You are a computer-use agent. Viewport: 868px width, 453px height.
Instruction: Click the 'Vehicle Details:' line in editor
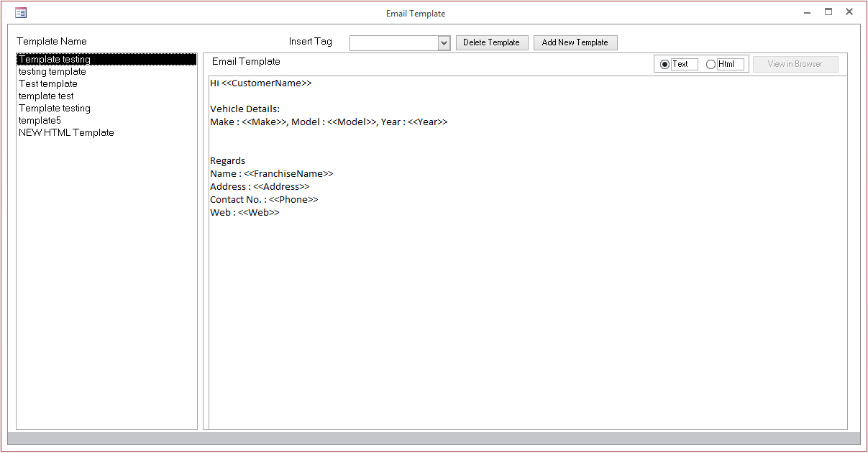pyautogui.click(x=245, y=109)
